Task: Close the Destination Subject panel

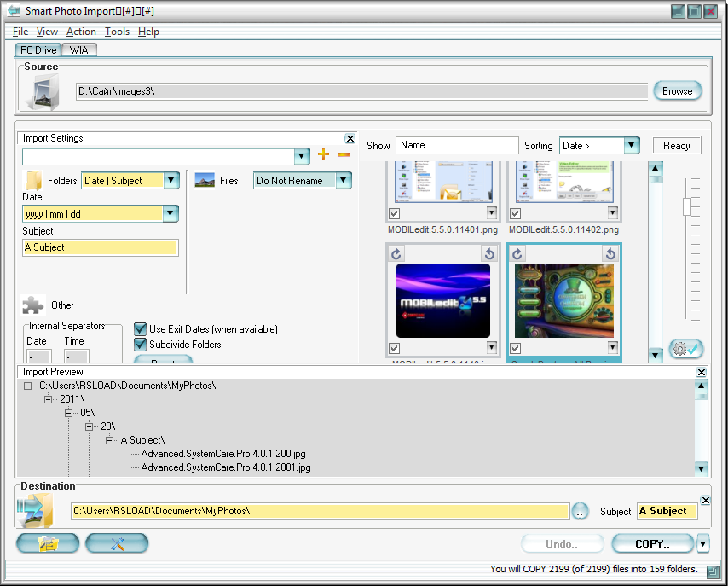Action: (705, 500)
